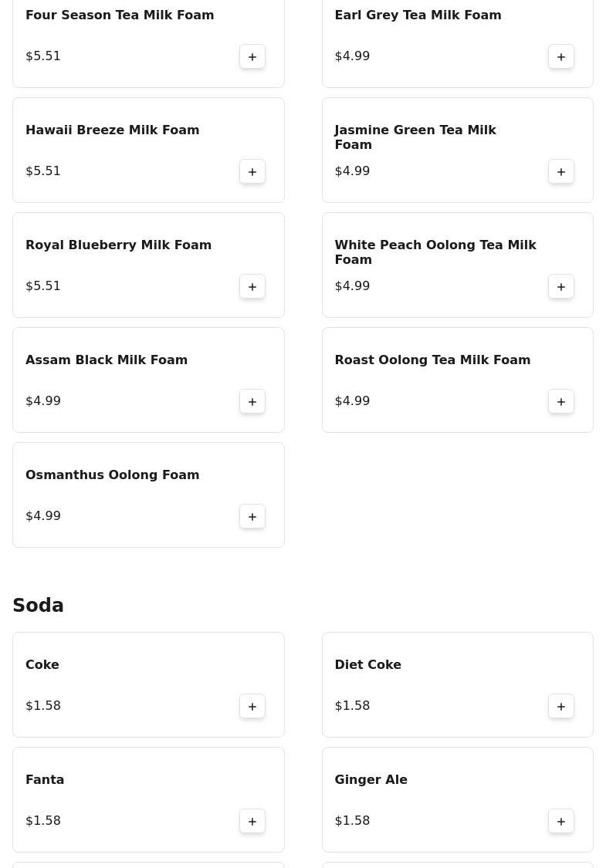606x868 pixels.
Task: Open the Roast Oolong Tea Milk Foam title
Action: pyautogui.click(x=432, y=360)
